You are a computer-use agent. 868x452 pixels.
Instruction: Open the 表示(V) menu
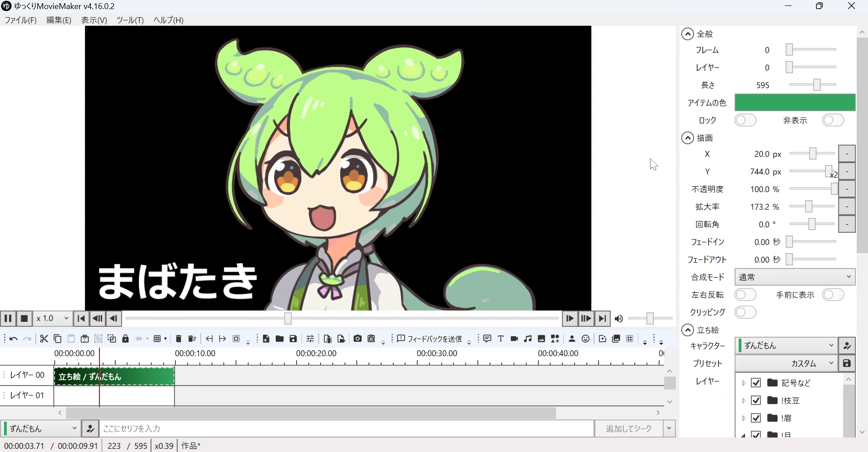pyautogui.click(x=94, y=20)
